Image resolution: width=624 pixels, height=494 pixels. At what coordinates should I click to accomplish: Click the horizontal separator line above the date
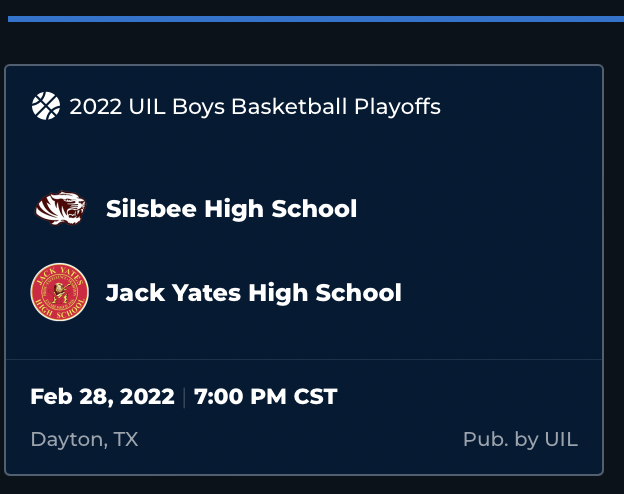[304, 359]
